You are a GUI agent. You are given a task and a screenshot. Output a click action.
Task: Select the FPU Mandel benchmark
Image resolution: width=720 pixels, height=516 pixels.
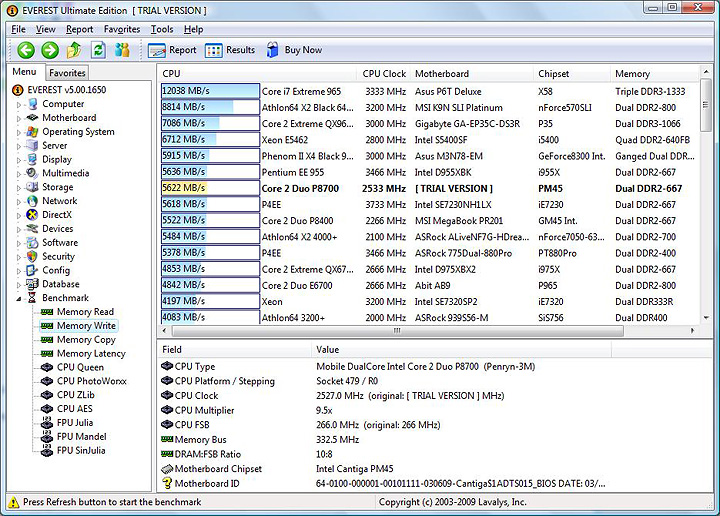81,437
